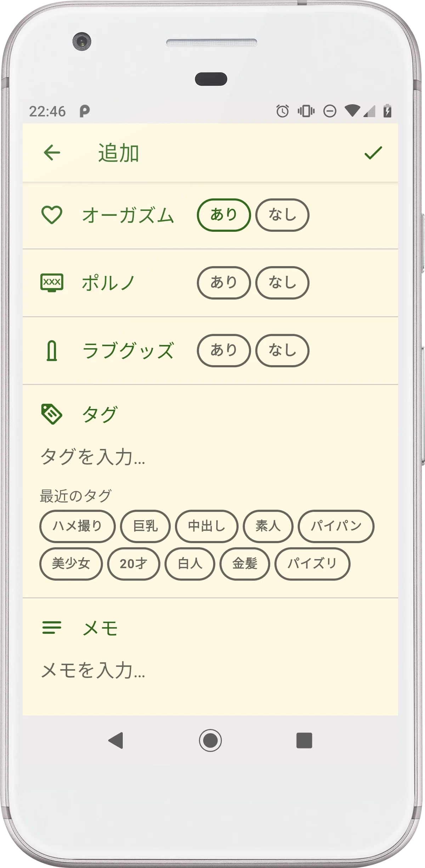Tap the ラブグッズ item icon
This screenshot has width=425, height=868.
click(x=52, y=350)
